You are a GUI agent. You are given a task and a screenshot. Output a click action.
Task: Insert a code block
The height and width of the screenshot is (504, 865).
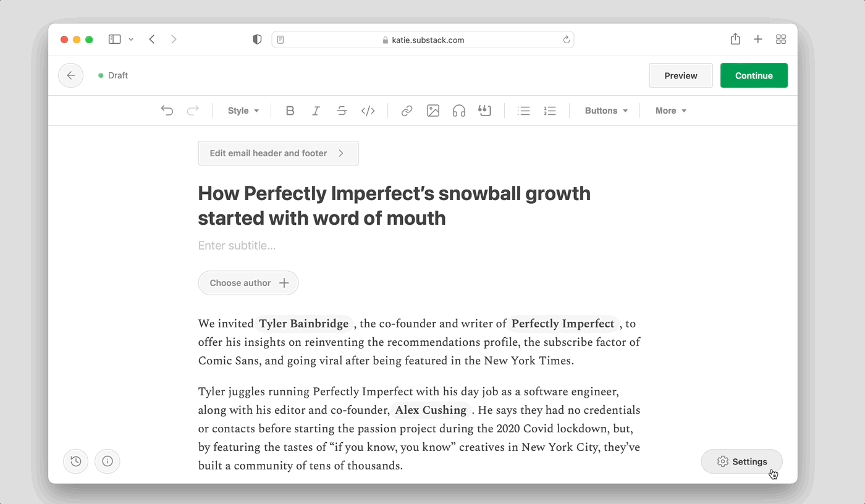368,111
